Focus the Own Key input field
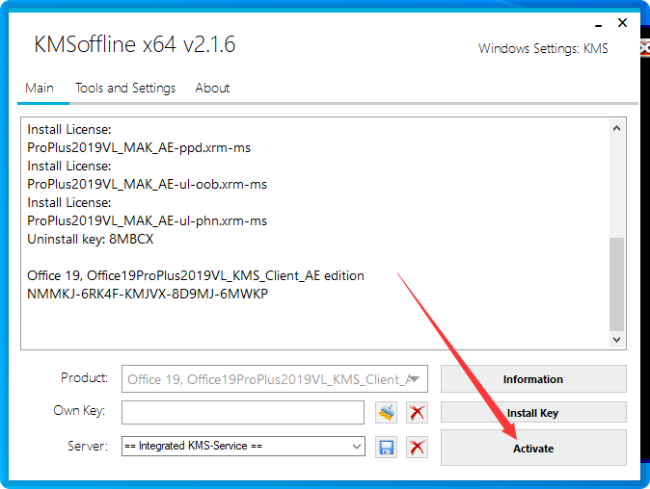Screen dimensions: 650x489 (243, 412)
